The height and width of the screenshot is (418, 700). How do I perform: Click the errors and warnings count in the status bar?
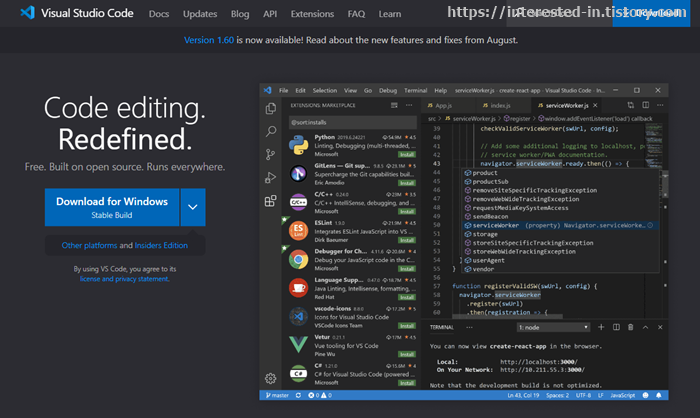[320, 395]
